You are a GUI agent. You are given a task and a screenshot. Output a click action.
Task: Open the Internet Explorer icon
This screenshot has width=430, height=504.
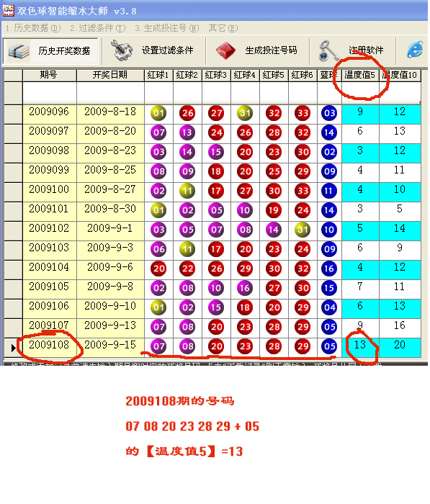pos(415,50)
